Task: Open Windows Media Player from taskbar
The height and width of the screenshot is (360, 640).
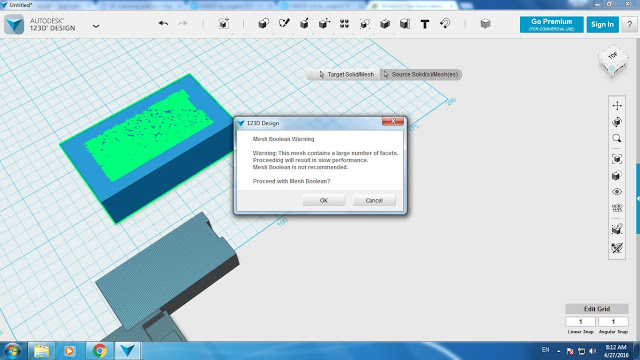Action: pos(69,351)
